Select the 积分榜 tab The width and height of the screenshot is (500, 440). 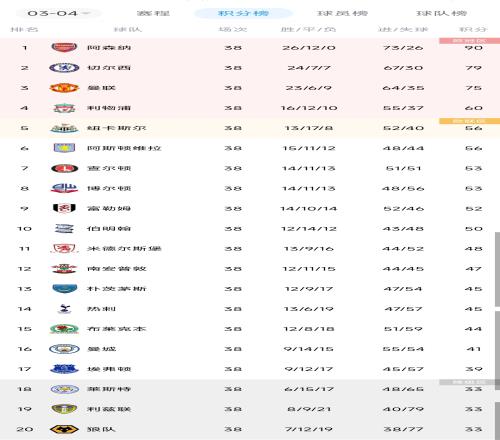pyautogui.click(x=243, y=13)
